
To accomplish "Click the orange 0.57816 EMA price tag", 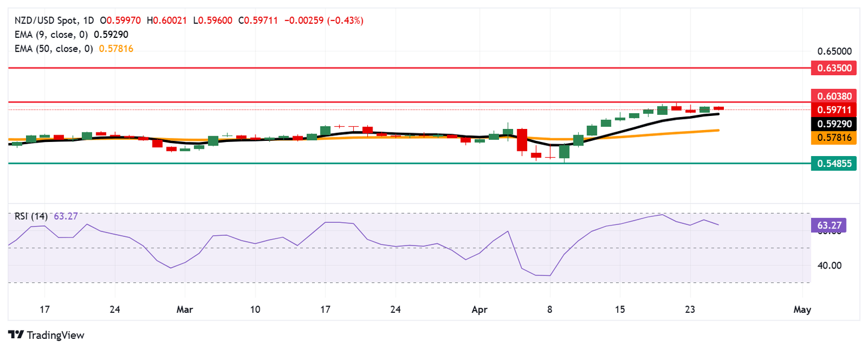I will (835, 137).
